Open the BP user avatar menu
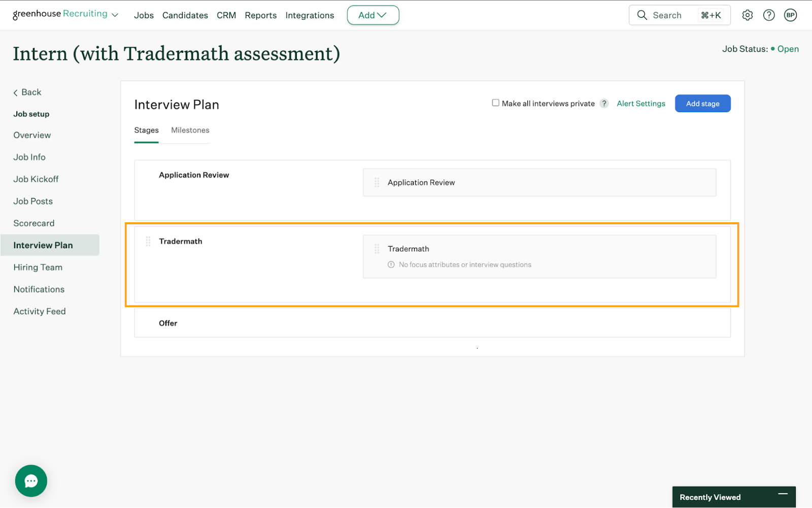Viewport: 812px width, 508px height. tap(790, 15)
